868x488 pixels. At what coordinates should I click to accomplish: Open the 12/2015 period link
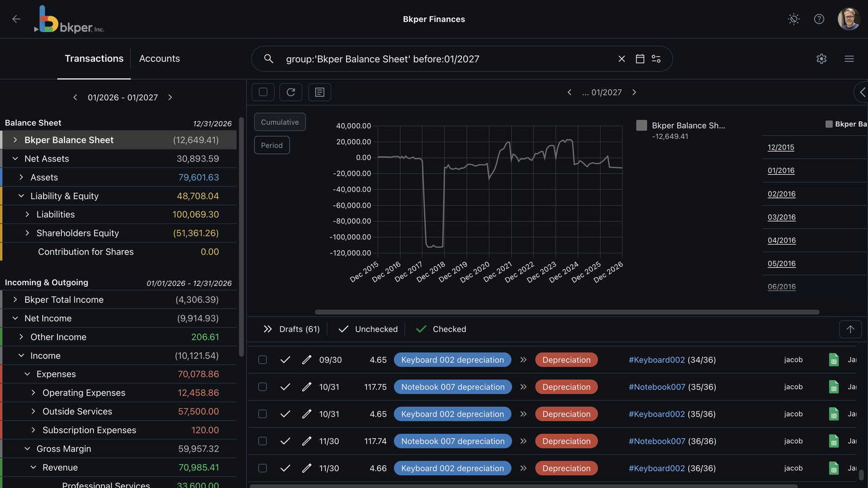click(781, 147)
